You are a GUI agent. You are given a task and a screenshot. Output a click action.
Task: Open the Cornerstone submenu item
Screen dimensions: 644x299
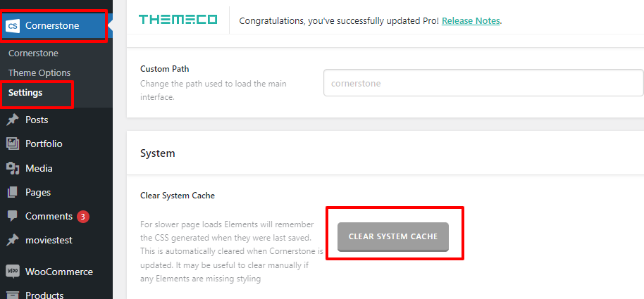tap(33, 53)
